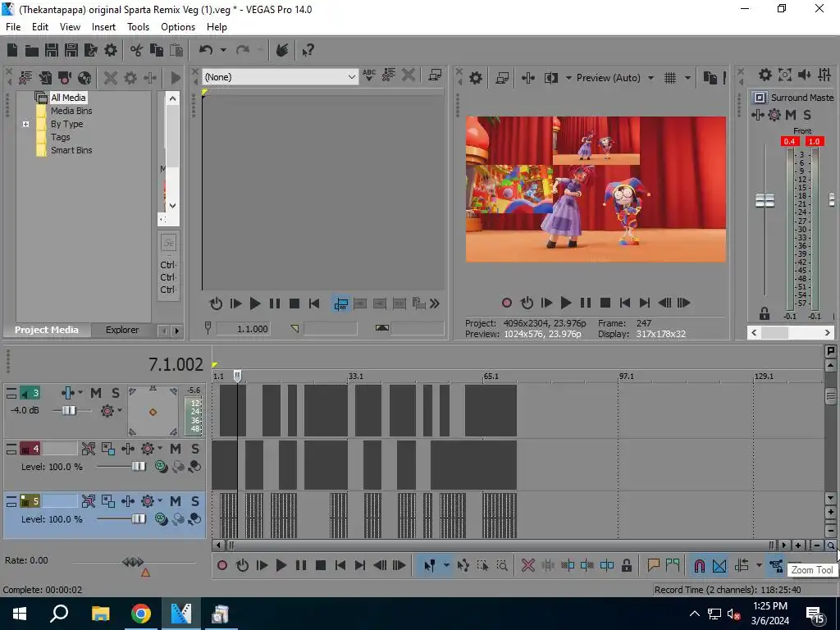
Task: Open the Insert menu
Action: (x=103, y=27)
